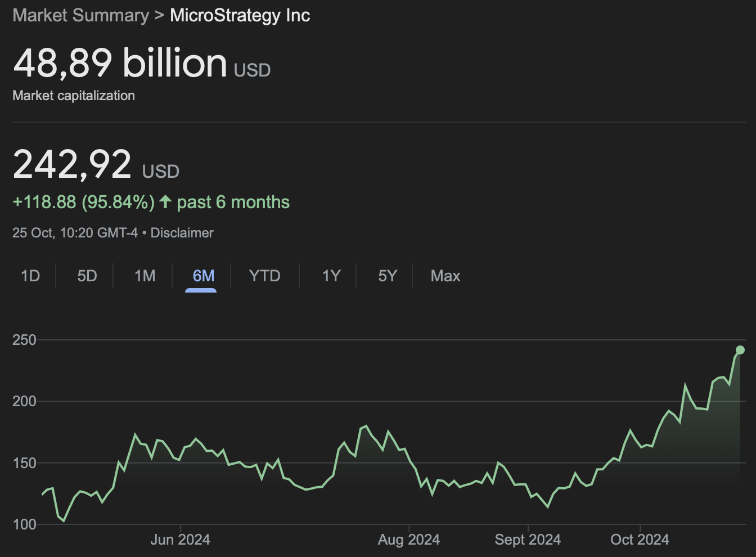Open the Market Summary breadcrumb link

click(81, 15)
